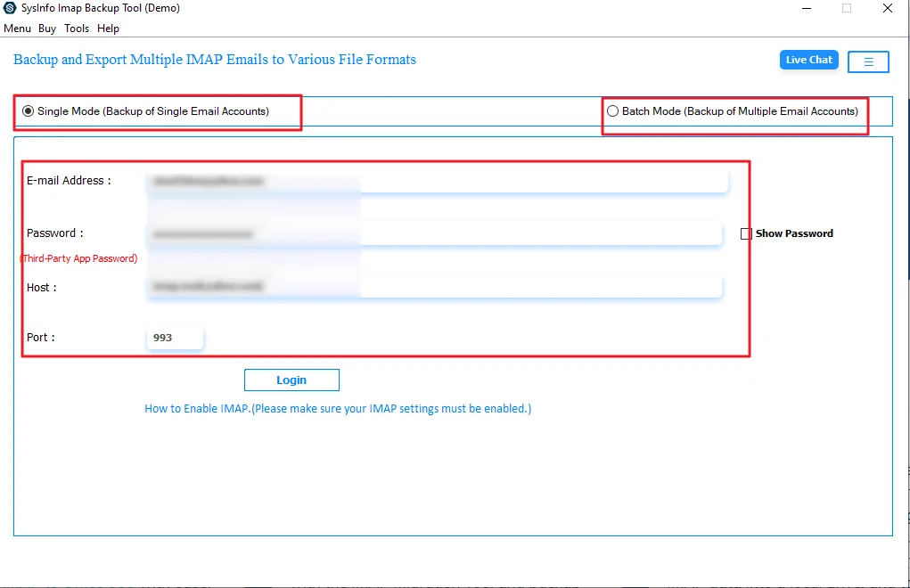The image size is (910, 588).
Task: Select Batch Mode for multiple email accounts
Action: (x=612, y=110)
